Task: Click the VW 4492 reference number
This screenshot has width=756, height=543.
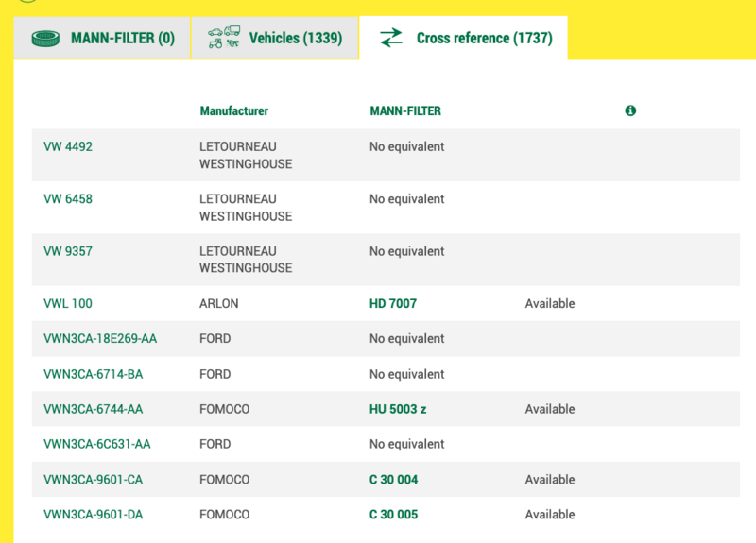Action: (x=68, y=146)
